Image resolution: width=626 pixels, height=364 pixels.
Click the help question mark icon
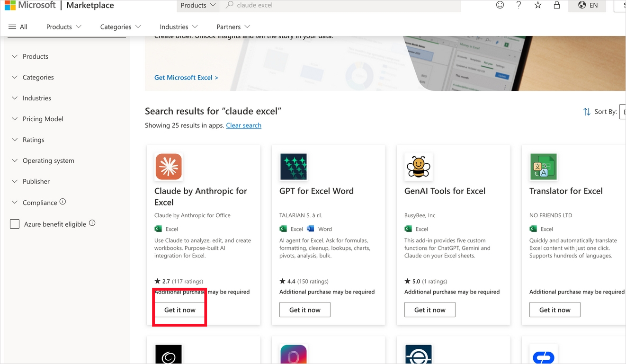point(519,5)
